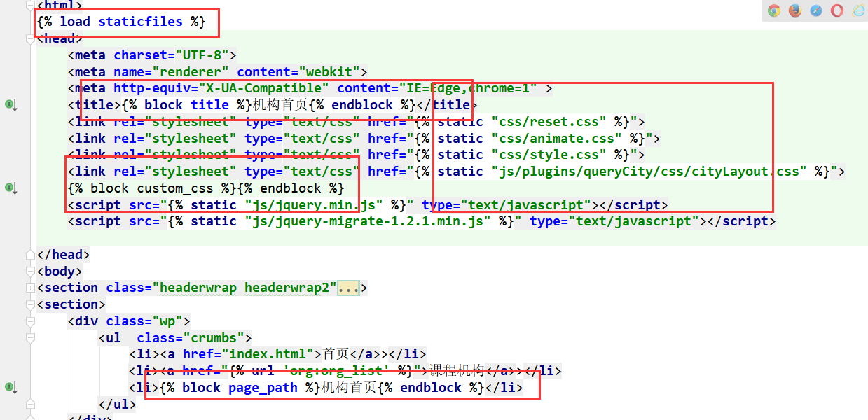The width and height of the screenshot is (868, 420).
Task: Collapse the fold marker at closing </head>
Action: click(29, 255)
